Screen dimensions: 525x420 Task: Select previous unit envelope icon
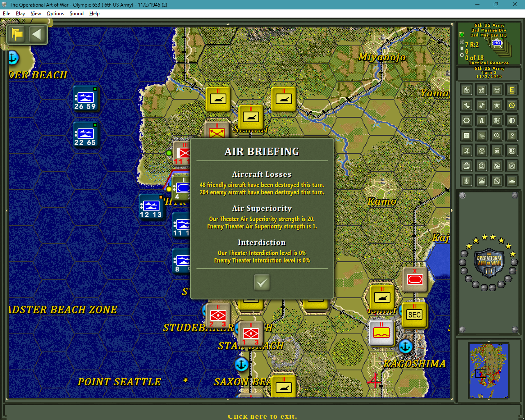467,90
